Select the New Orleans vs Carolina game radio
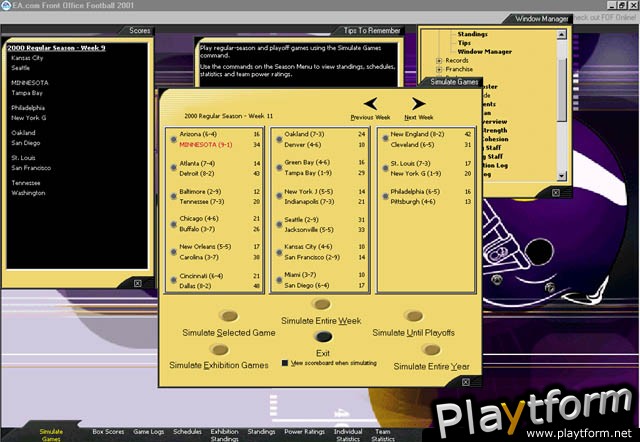 point(173,252)
